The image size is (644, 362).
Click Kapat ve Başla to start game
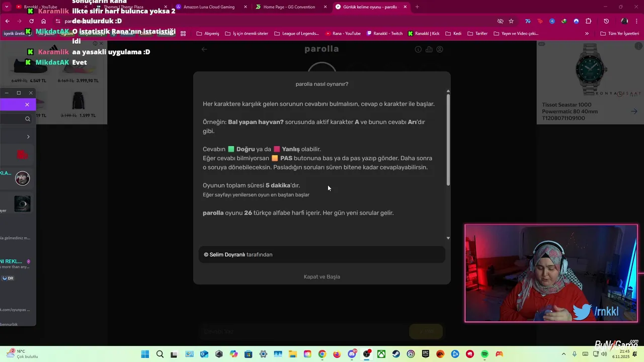(x=322, y=277)
